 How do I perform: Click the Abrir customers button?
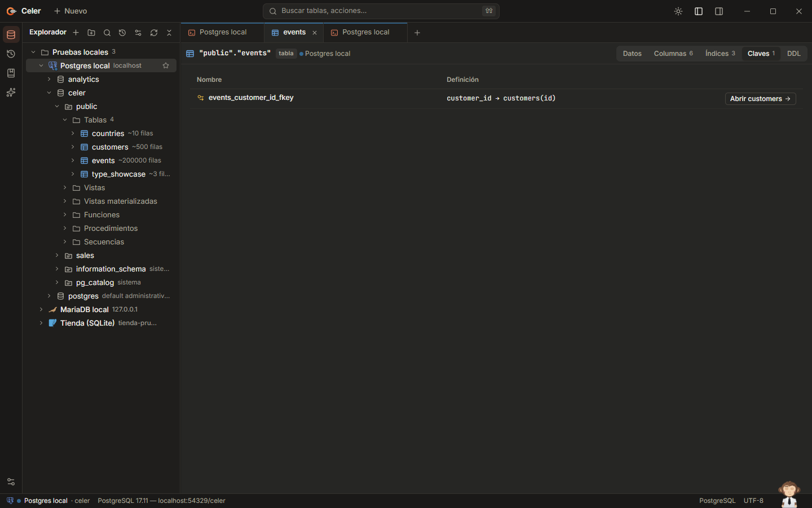(760, 99)
